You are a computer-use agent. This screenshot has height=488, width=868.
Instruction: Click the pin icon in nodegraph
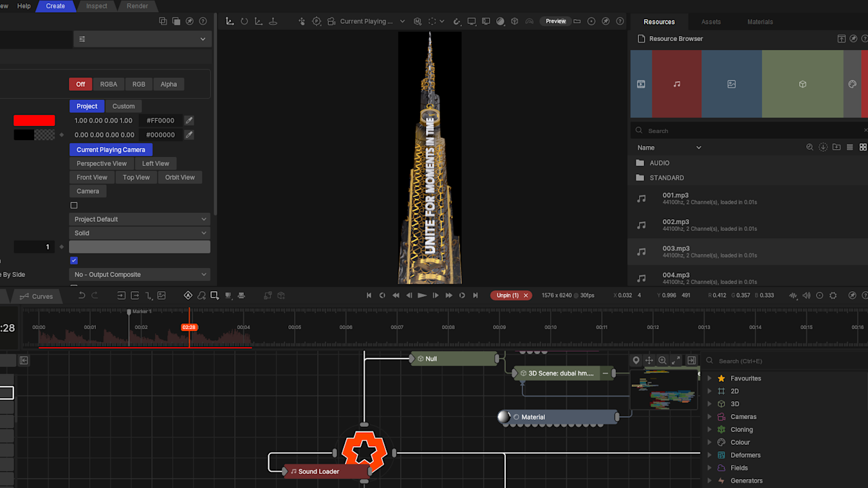click(636, 361)
